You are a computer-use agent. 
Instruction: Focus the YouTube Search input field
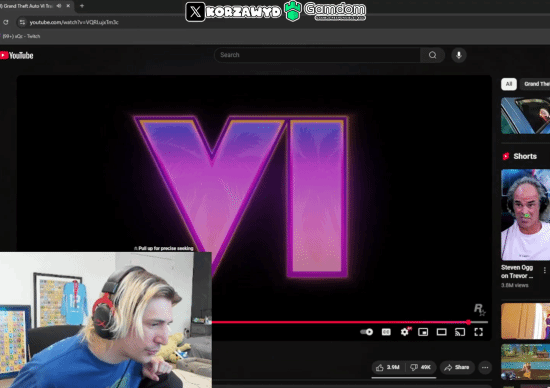[317, 55]
